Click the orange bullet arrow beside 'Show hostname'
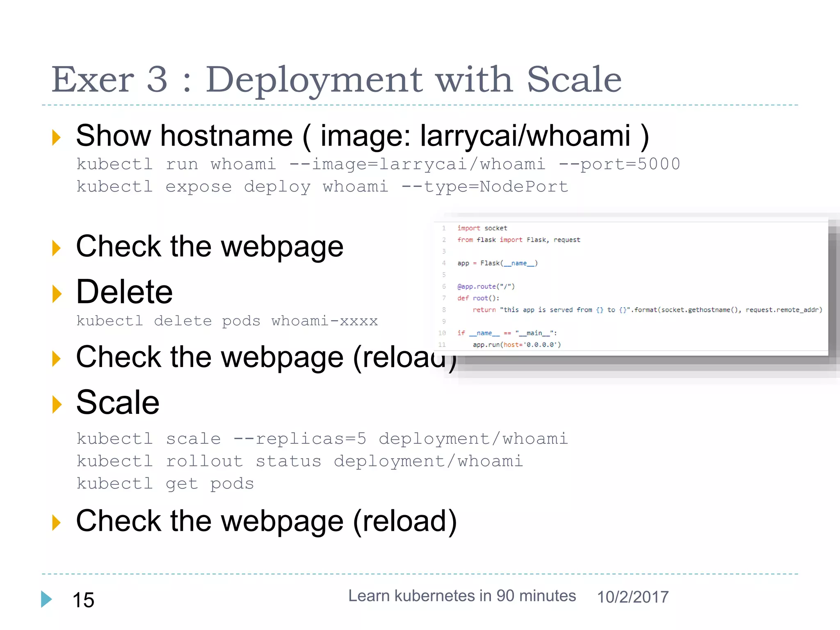The width and height of the screenshot is (840, 630). click(x=57, y=137)
